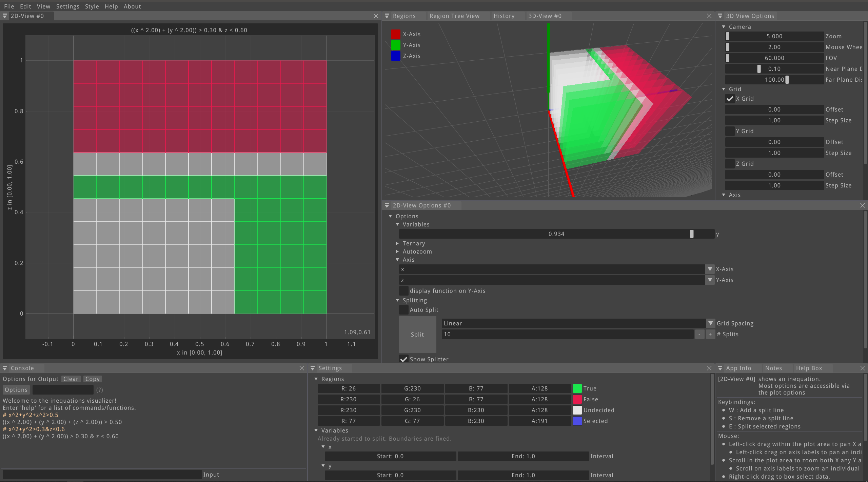Viewport: 868px width, 482px height.
Task: Focus the console Input field
Action: [102, 475]
